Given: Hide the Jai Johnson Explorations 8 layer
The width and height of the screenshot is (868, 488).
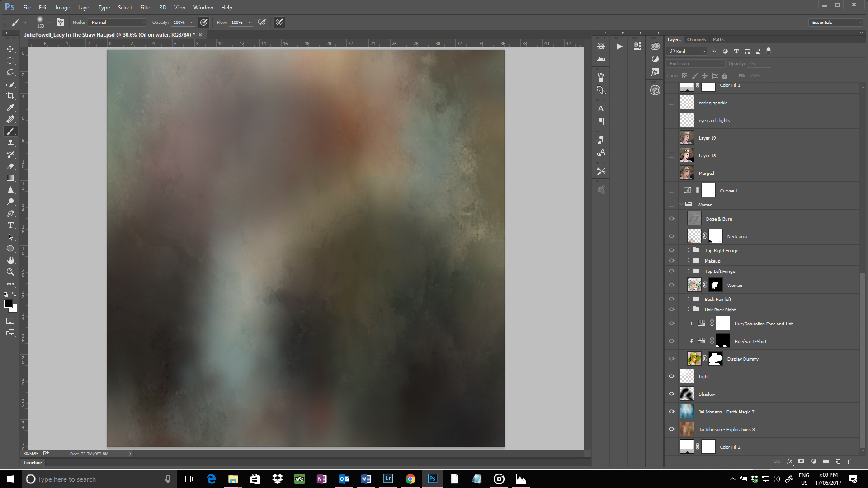Looking at the screenshot, I should 671,429.
